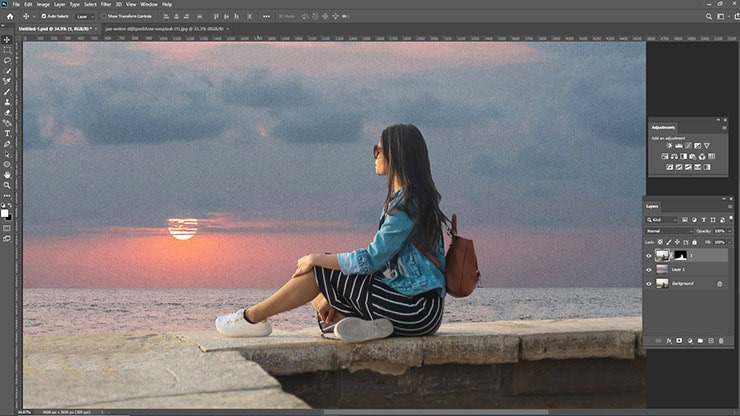Open the workspace switcher icon dropdown
Screen dimensions: 740x416
click(721, 16)
